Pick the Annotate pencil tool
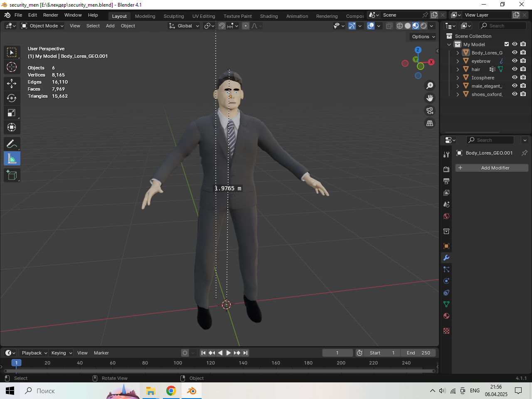The width and height of the screenshot is (532, 399). pyautogui.click(x=12, y=144)
